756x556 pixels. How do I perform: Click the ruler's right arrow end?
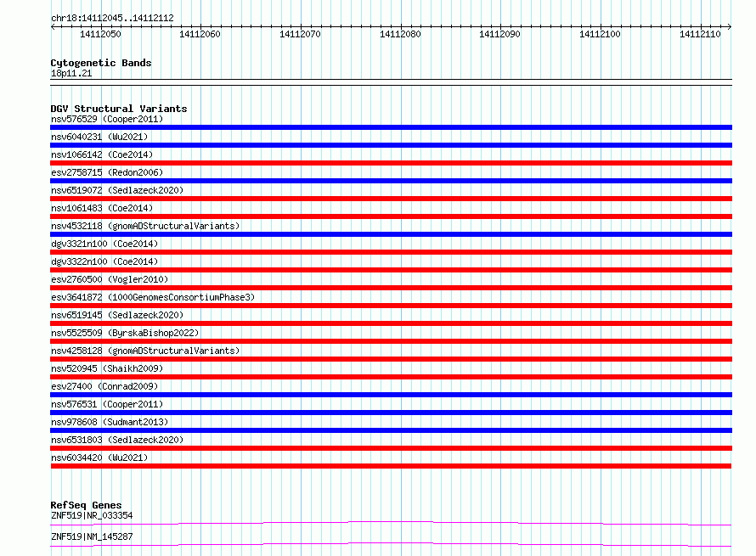coord(730,27)
